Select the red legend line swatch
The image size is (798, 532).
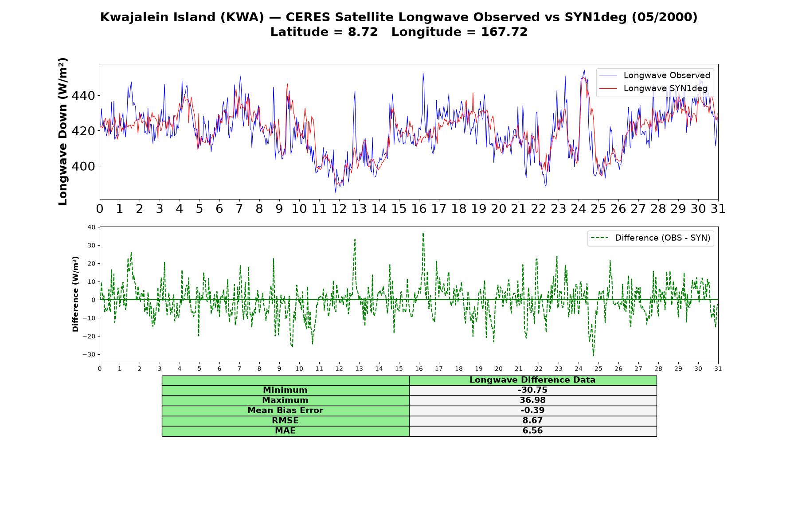[608, 88]
